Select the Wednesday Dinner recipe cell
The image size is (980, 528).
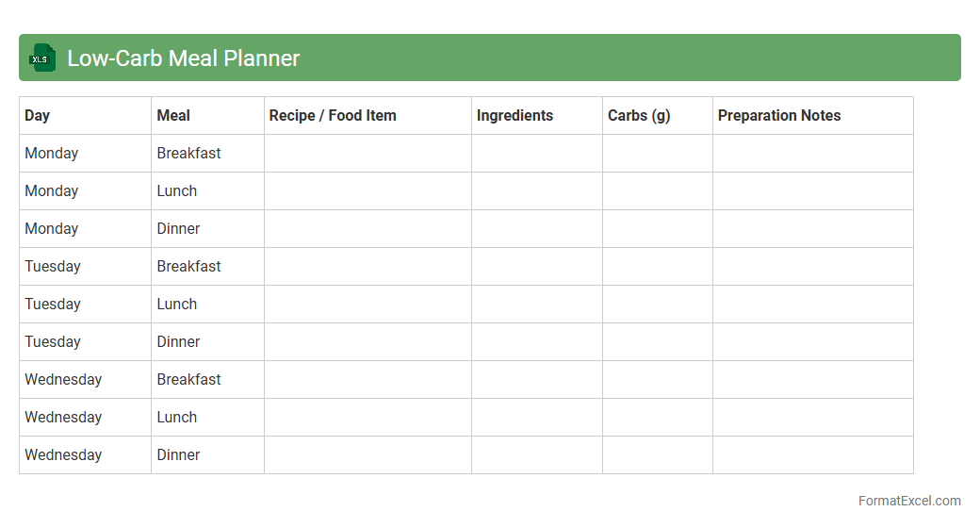coord(367,455)
